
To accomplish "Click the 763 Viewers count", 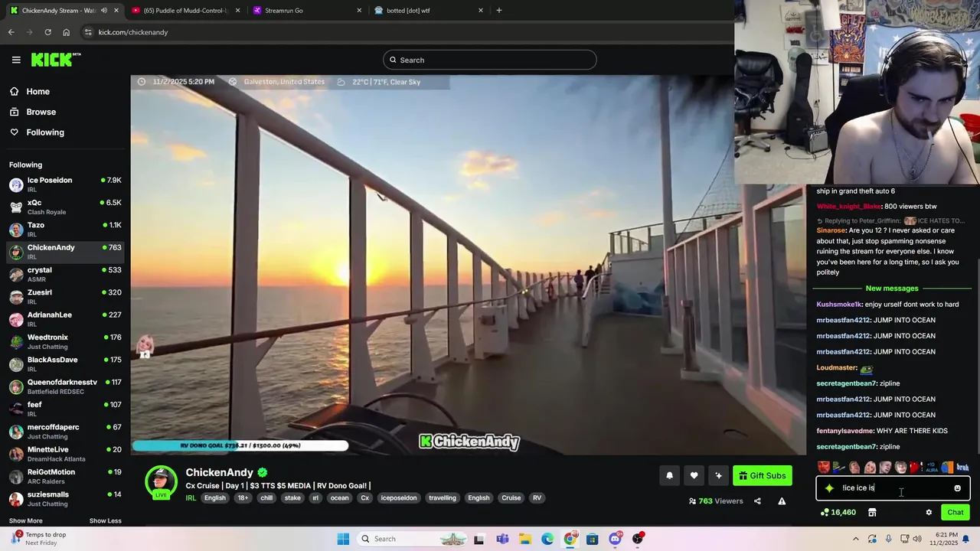I will pos(716,501).
